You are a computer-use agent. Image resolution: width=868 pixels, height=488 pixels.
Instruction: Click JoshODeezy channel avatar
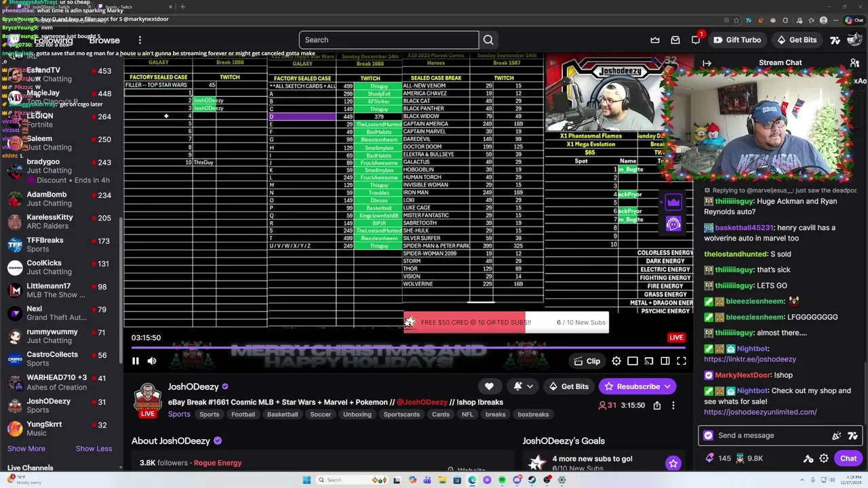pos(147,399)
